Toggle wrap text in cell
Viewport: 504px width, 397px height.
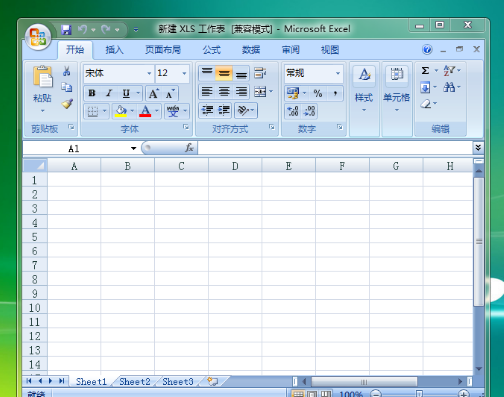[x=260, y=73]
